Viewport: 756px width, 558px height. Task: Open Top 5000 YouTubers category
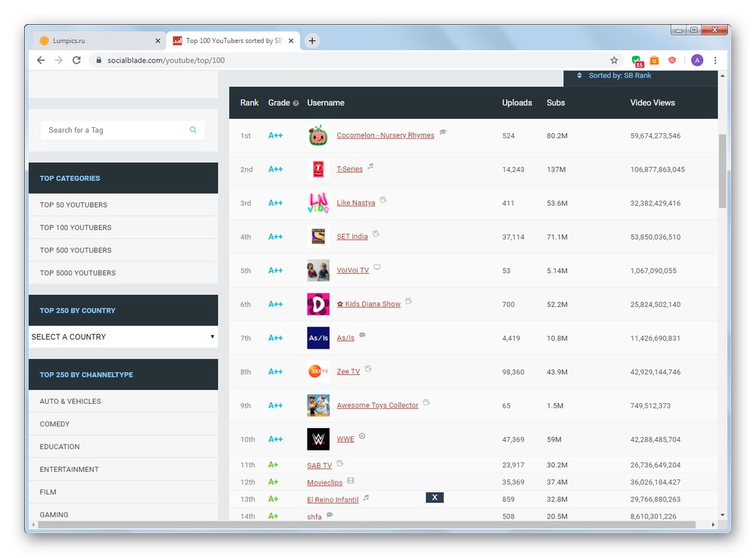(x=78, y=273)
